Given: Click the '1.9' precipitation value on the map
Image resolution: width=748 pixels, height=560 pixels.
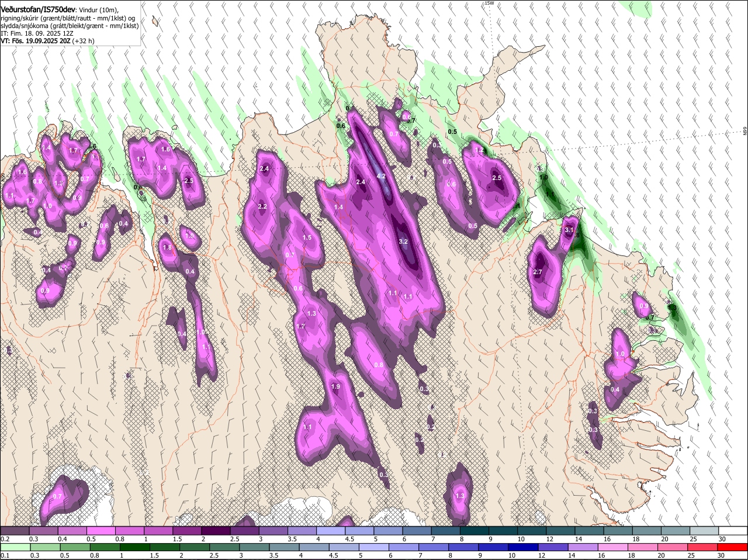Looking at the screenshot, I should (x=335, y=386).
